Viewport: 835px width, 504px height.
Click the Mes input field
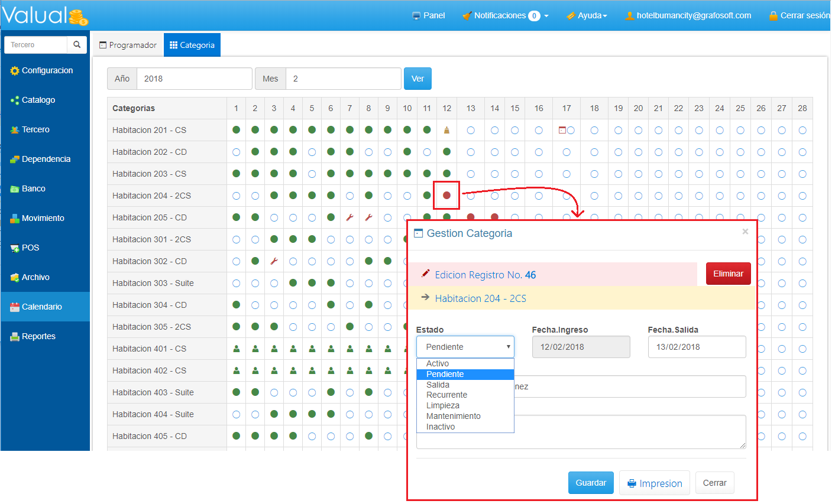click(x=343, y=79)
